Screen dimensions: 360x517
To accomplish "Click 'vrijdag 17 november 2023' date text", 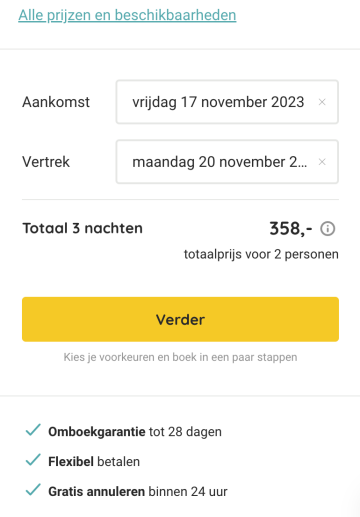I will 218,102.
